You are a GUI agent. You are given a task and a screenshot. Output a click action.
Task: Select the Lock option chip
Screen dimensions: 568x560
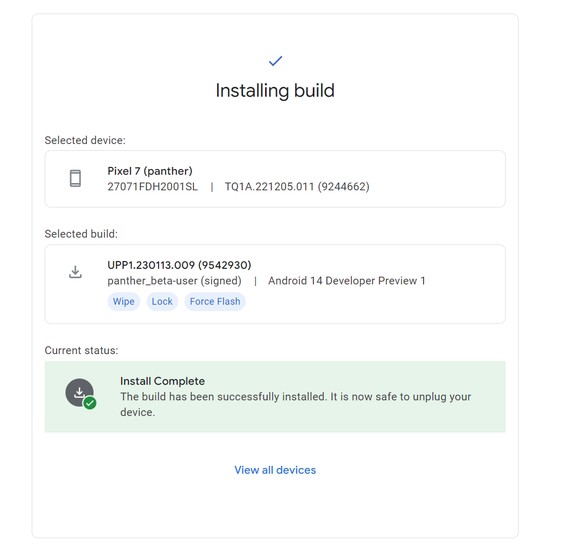(162, 301)
